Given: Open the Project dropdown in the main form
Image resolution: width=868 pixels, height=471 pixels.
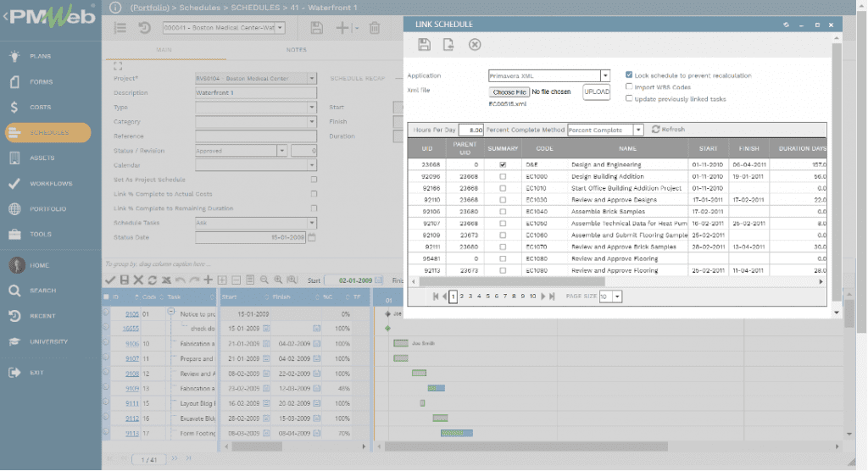Looking at the screenshot, I should pyautogui.click(x=312, y=78).
